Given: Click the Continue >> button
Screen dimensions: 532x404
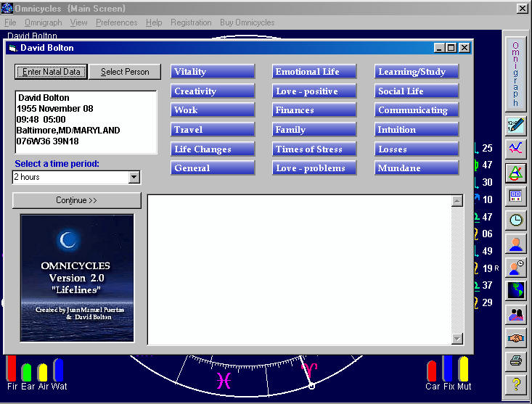Looking at the screenshot, I should [77, 200].
